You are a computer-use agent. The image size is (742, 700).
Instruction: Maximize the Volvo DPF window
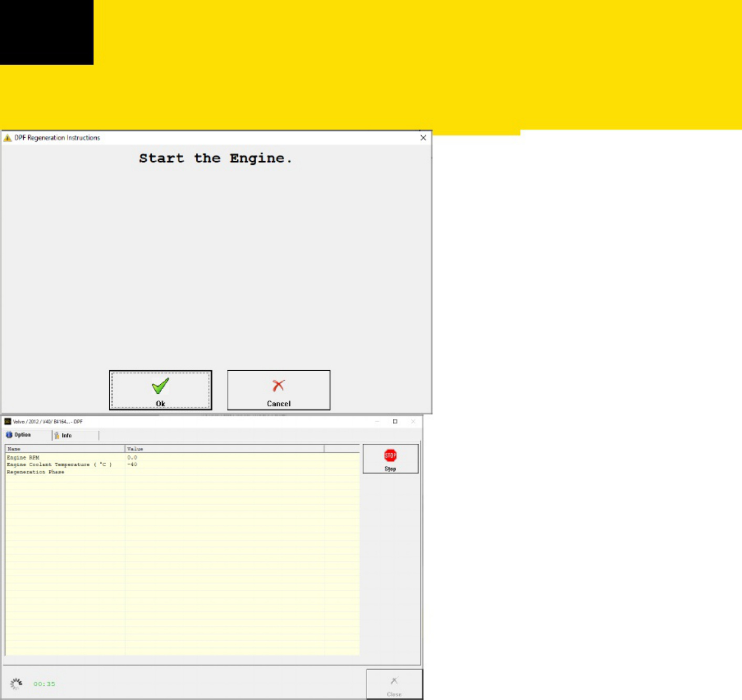point(395,421)
